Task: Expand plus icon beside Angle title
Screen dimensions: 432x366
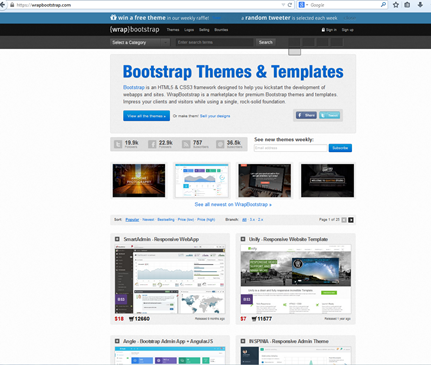Action: click(x=117, y=341)
